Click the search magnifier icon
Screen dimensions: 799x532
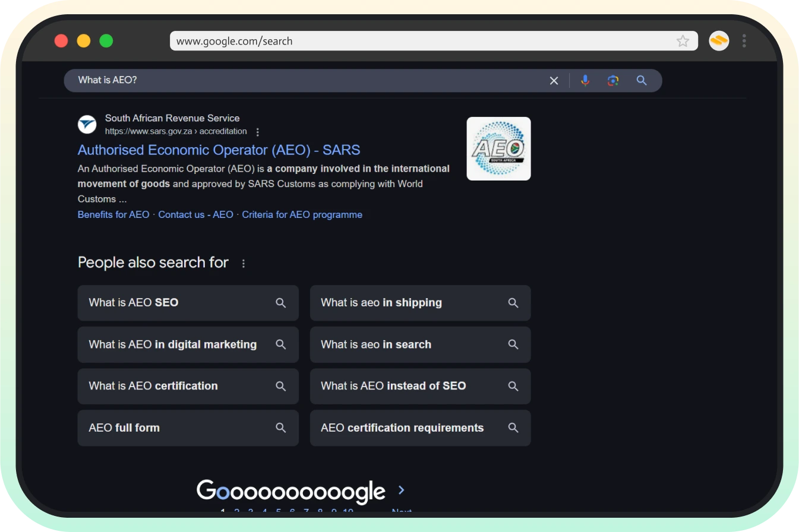(642, 80)
